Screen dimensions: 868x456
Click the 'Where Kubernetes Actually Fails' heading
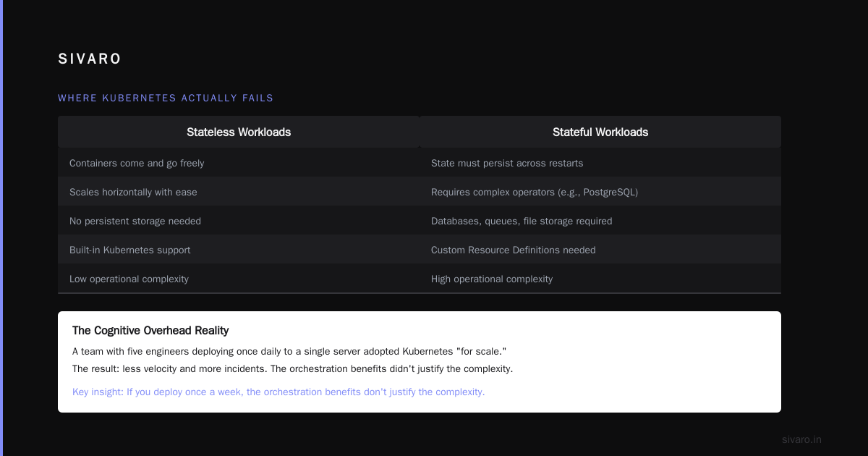point(166,98)
